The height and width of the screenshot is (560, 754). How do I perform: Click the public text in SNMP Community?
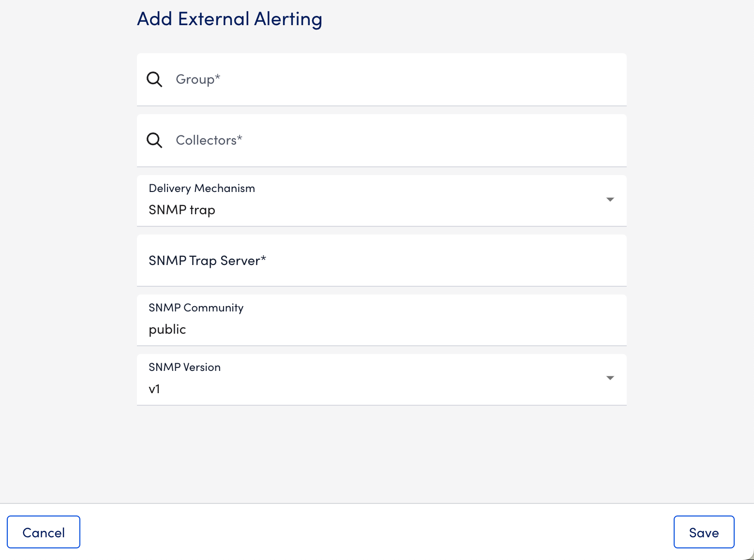(167, 329)
